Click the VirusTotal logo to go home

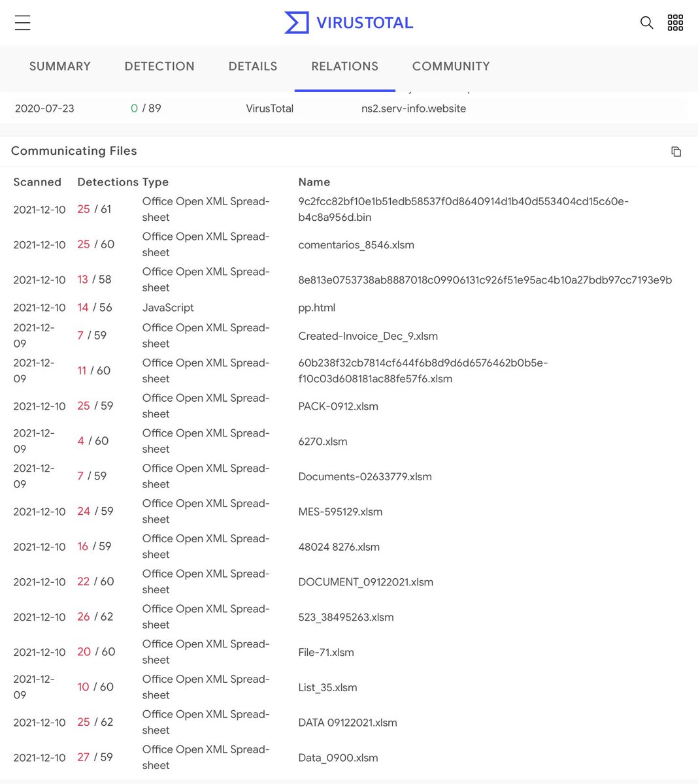point(348,22)
